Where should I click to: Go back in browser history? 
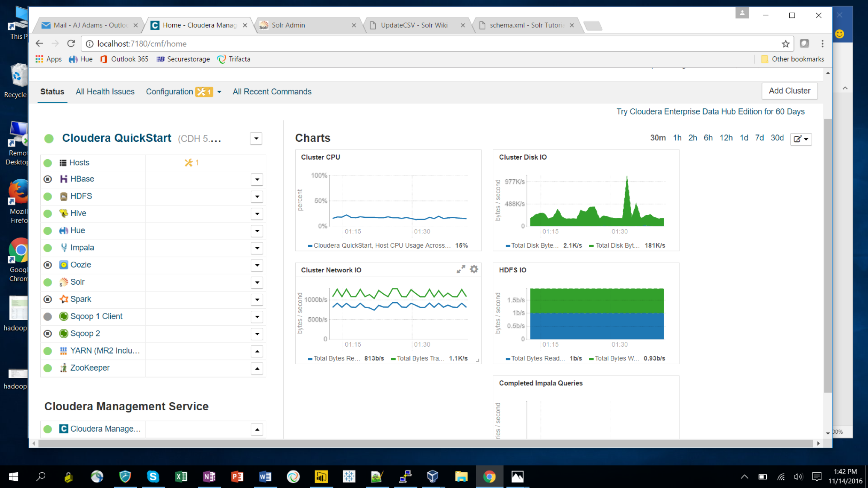tap(39, 44)
